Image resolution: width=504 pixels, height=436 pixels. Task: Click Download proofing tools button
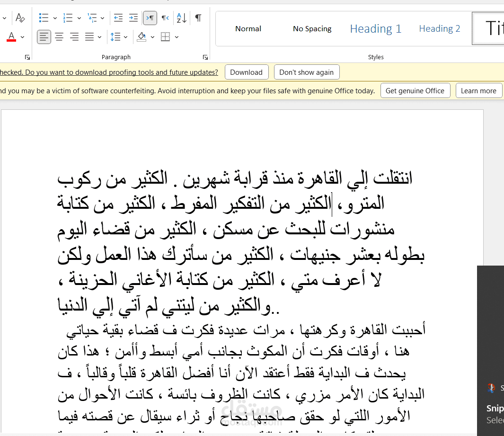point(246,72)
